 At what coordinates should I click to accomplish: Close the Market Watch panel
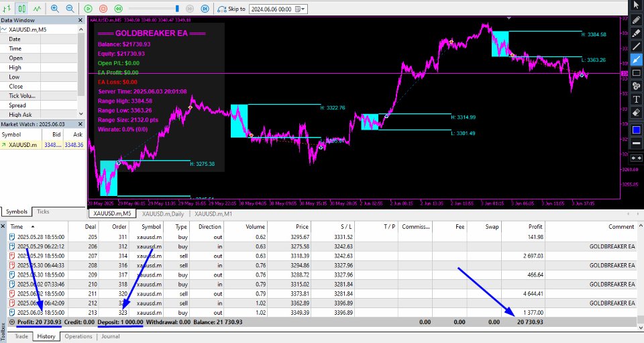pos(80,124)
